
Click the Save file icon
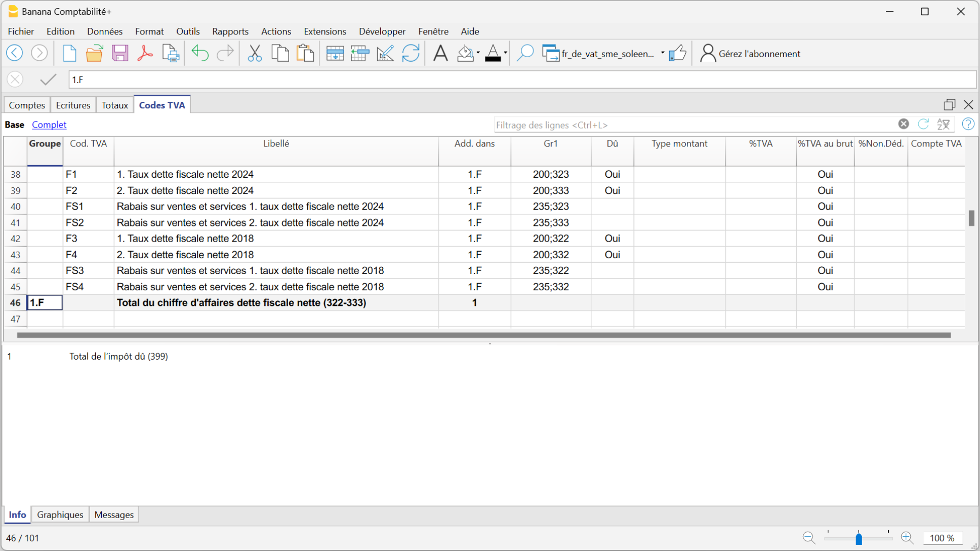pos(120,53)
